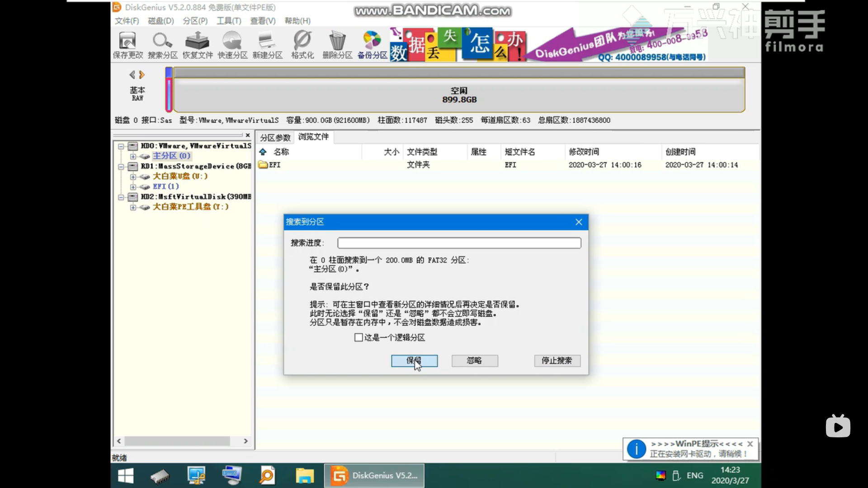Expand the 大白菜U盘 (U:) tree node
The image size is (868, 488).
(133, 176)
